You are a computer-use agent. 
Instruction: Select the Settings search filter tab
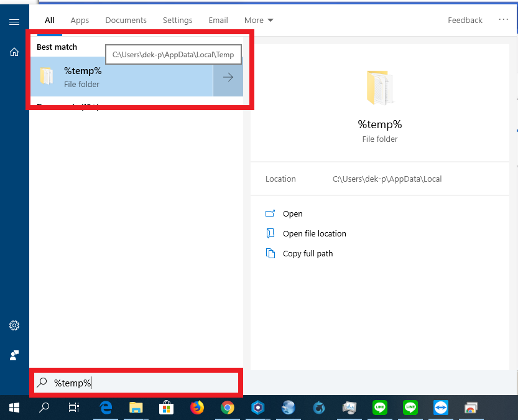(x=178, y=20)
